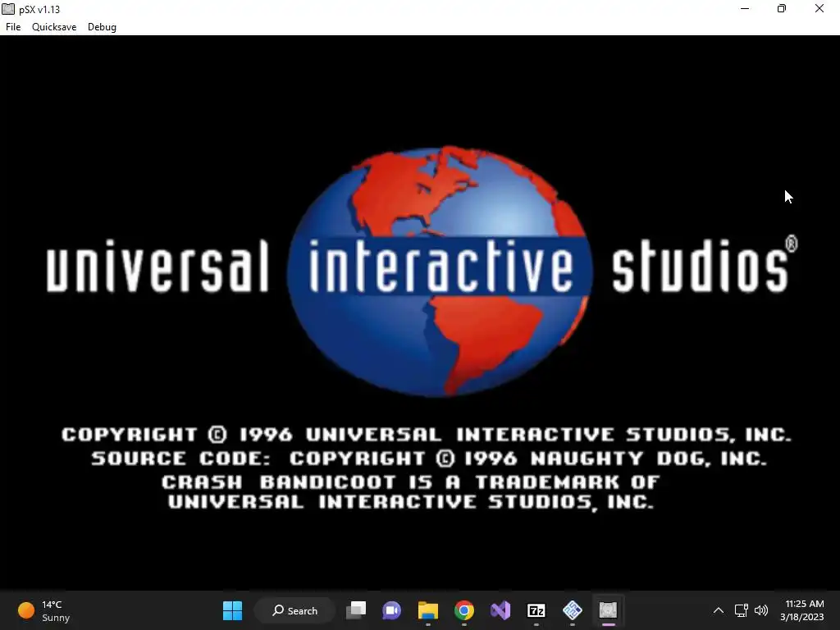The image size is (840, 630).
Task: Click the volume speaker tray icon
Action: [x=760, y=610]
